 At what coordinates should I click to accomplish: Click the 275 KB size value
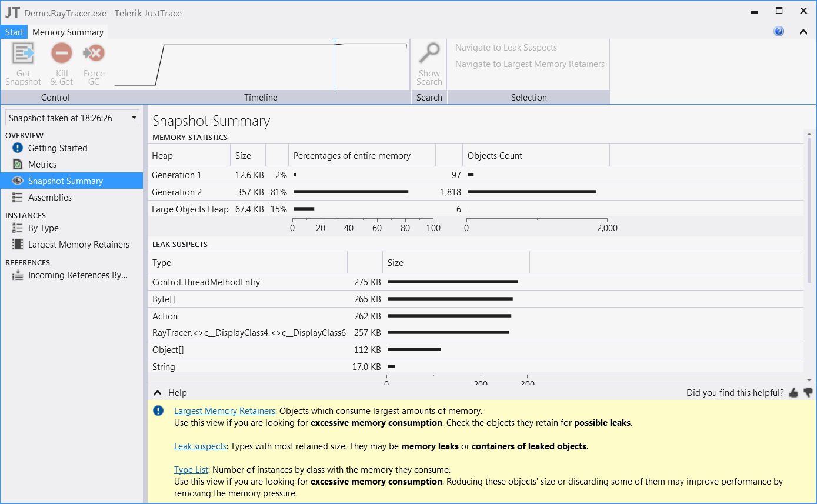pos(368,282)
